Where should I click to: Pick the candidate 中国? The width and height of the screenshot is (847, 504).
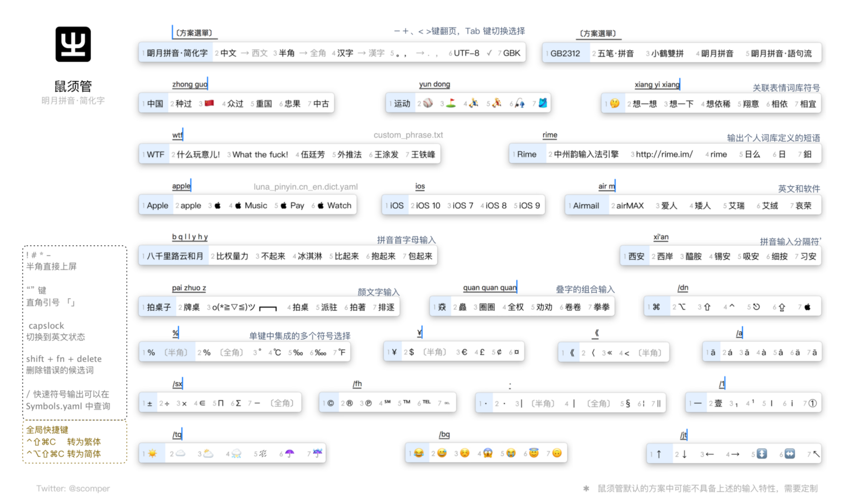pyautogui.click(x=155, y=104)
